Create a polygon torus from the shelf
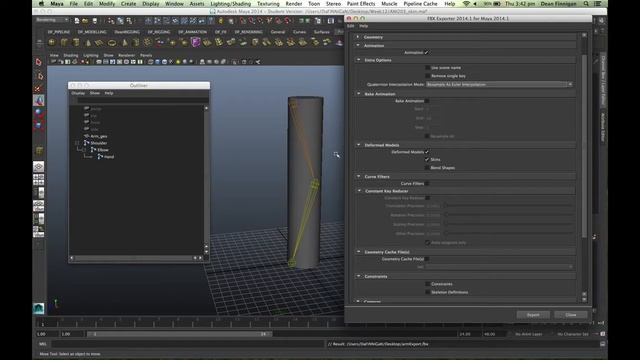The image size is (640, 360). 112,42
